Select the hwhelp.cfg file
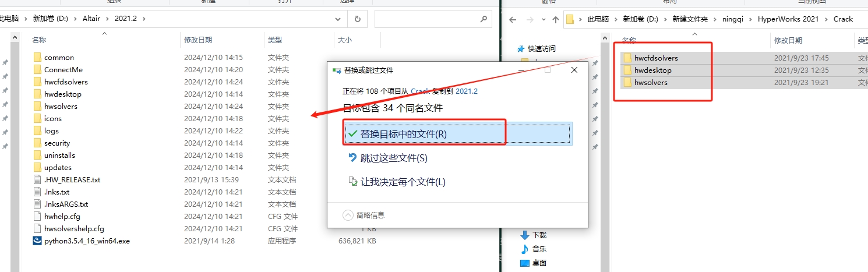This screenshot has height=272, width=868. [x=62, y=216]
